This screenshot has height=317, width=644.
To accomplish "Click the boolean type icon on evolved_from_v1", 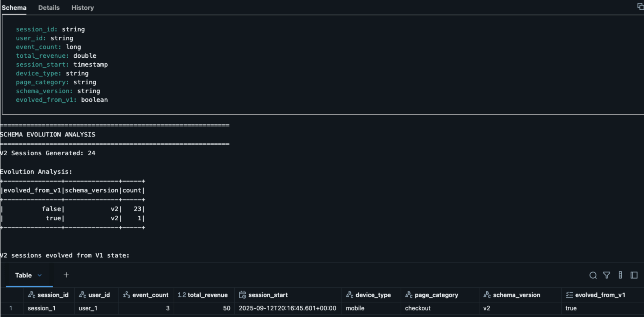I will tap(569, 295).
